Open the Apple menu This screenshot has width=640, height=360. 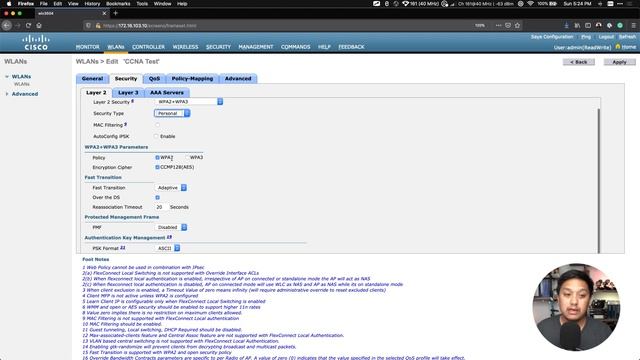tap(9, 3)
